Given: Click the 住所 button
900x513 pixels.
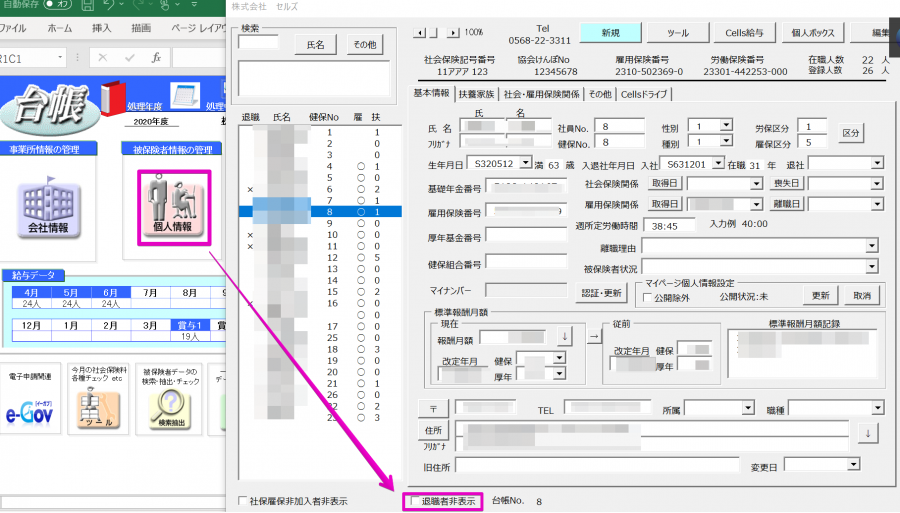Looking at the screenshot, I should click(x=433, y=430).
